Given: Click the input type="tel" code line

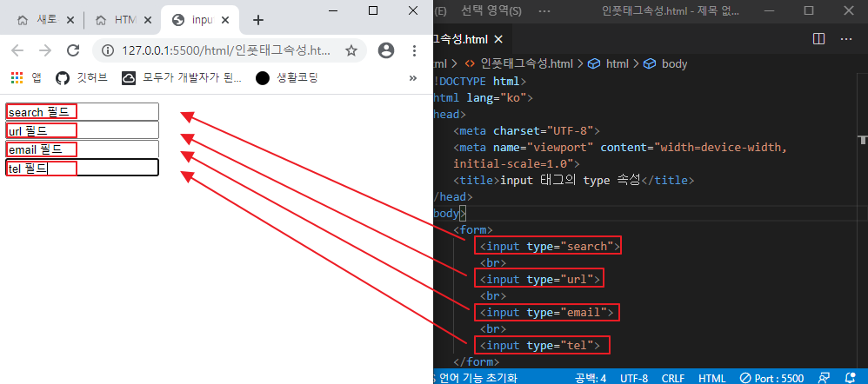Looking at the screenshot, I should [x=540, y=346].
